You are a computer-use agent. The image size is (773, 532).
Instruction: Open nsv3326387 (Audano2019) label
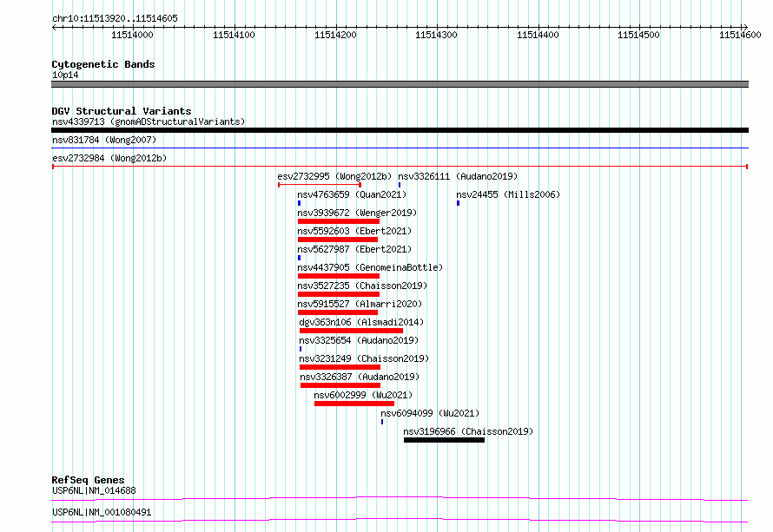360,377
